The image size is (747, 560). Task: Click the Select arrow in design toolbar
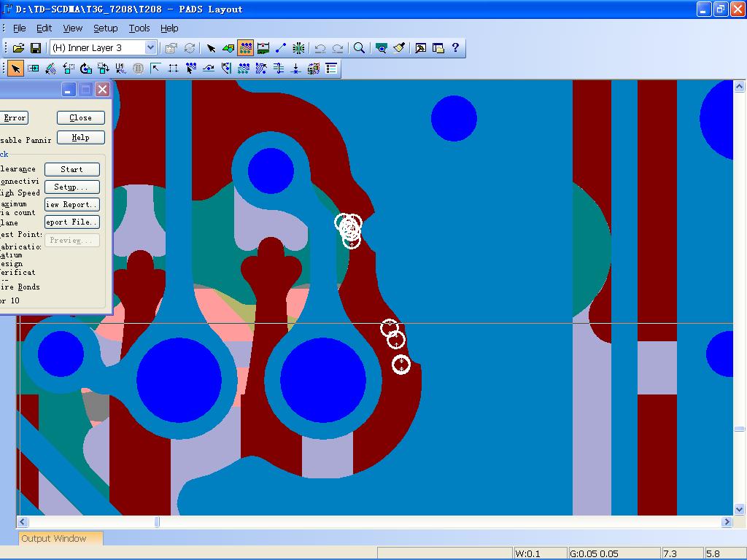[15, 69]
